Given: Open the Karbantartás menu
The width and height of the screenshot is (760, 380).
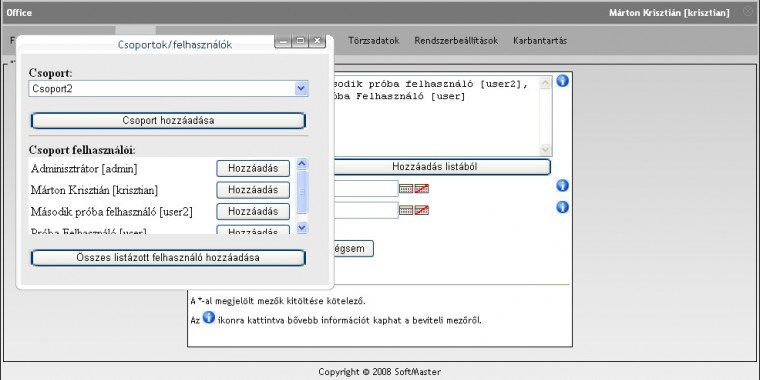Looking at the screenshot, I should click(540, 41).
